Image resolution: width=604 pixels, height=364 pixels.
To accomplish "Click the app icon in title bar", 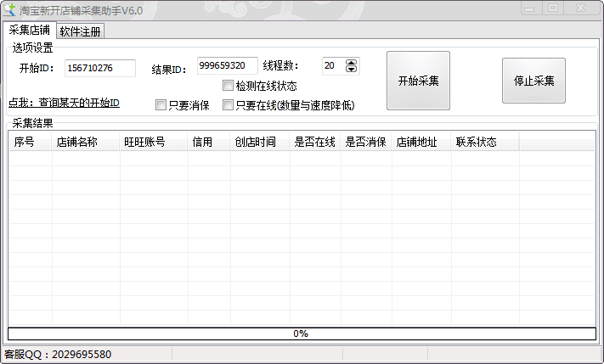I will (8, 9).
